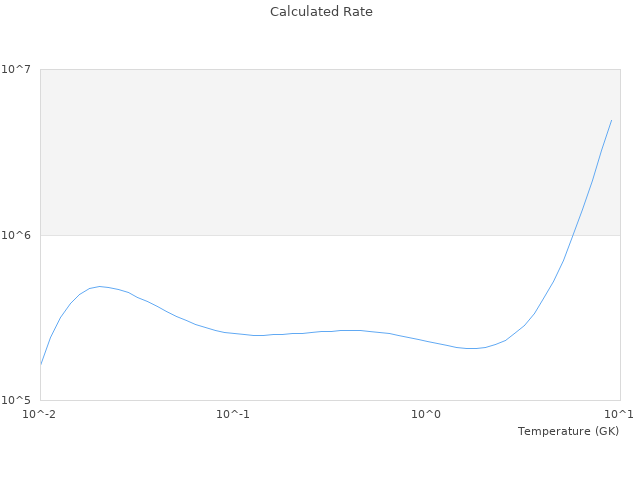
Task: Click the curve's first local peak on the left
Action: tap(99, 286)
